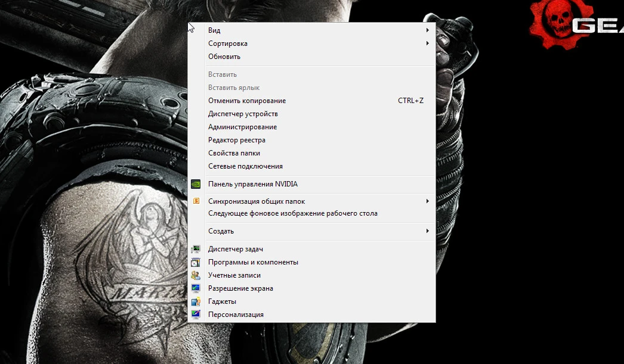Open Разрешение экрана
The width and height of the screenshot is (624, 364).
click(311, 288)
